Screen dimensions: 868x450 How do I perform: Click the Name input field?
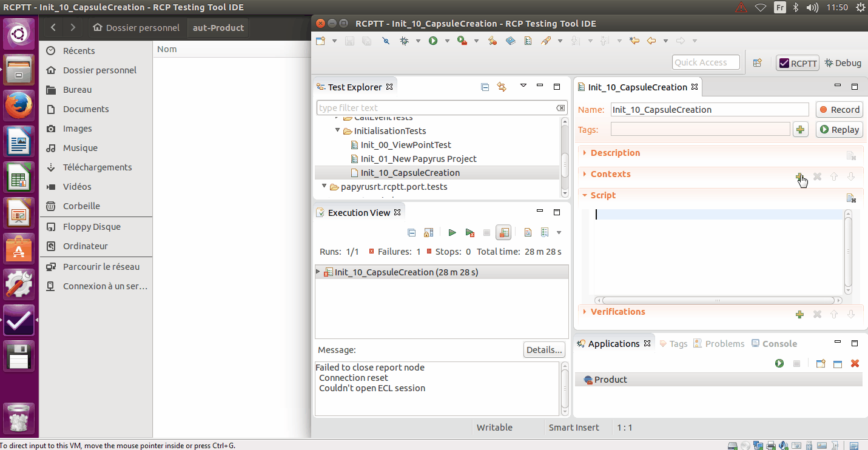[x=710, y=110]
